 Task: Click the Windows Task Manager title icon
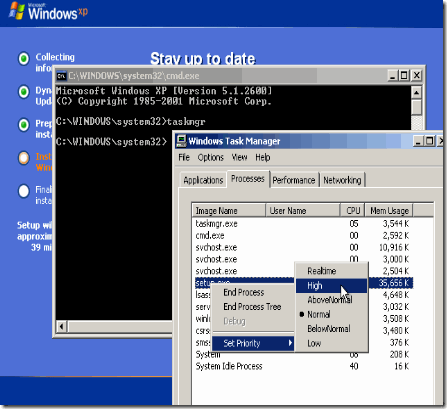[181, 141]
